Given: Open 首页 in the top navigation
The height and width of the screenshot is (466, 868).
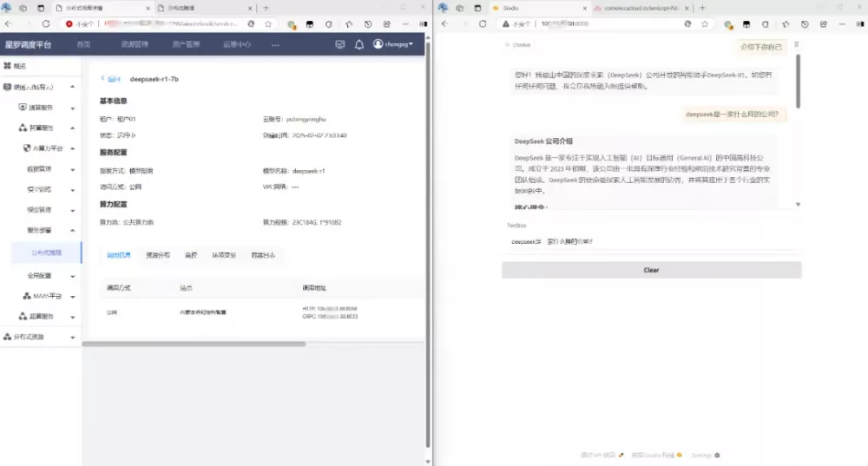Looking at the screenshot, I should pyautogui.click(x=83, y=44).
